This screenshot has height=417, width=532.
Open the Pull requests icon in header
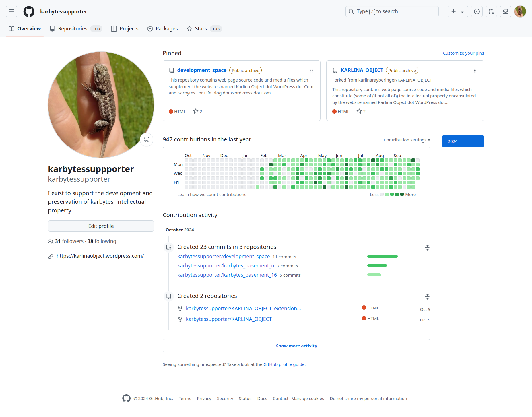tap(491, 11)
